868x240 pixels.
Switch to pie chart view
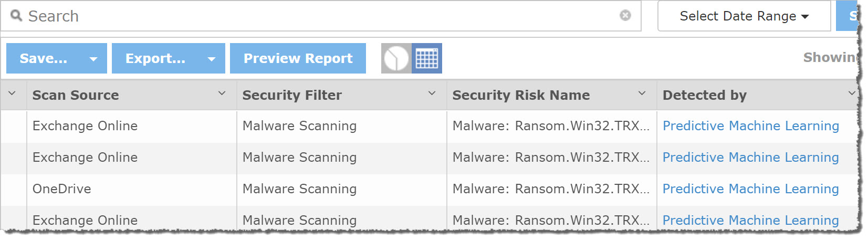(396, 58)
